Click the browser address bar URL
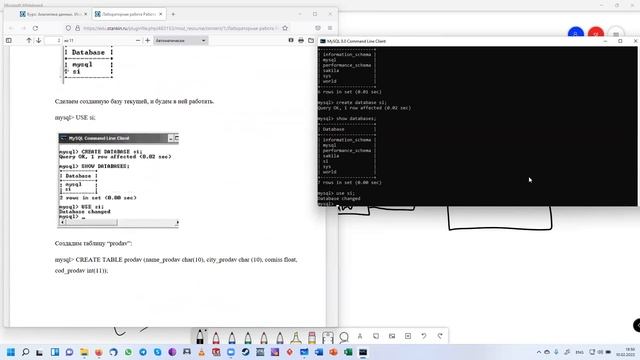640x360 pixels. (x=180, y=28)
